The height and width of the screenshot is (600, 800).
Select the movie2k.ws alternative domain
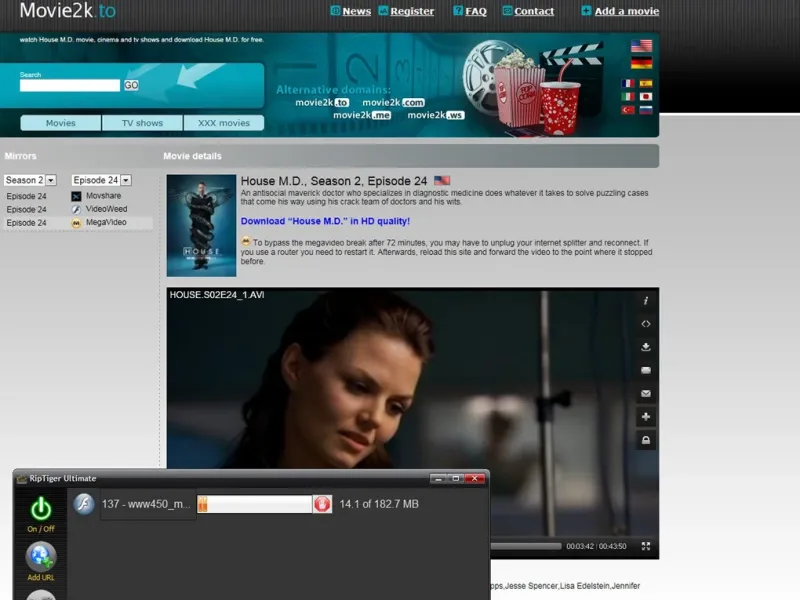[435, 115]
